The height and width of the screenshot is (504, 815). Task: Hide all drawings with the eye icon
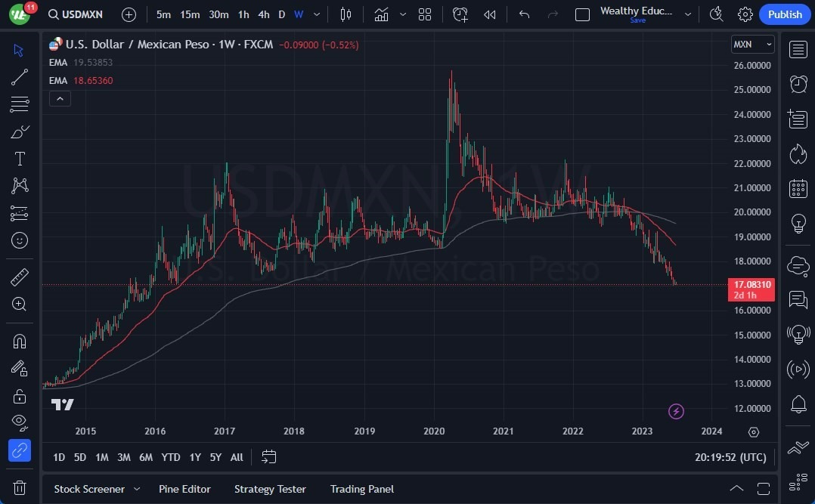click(x=19, y=422)
